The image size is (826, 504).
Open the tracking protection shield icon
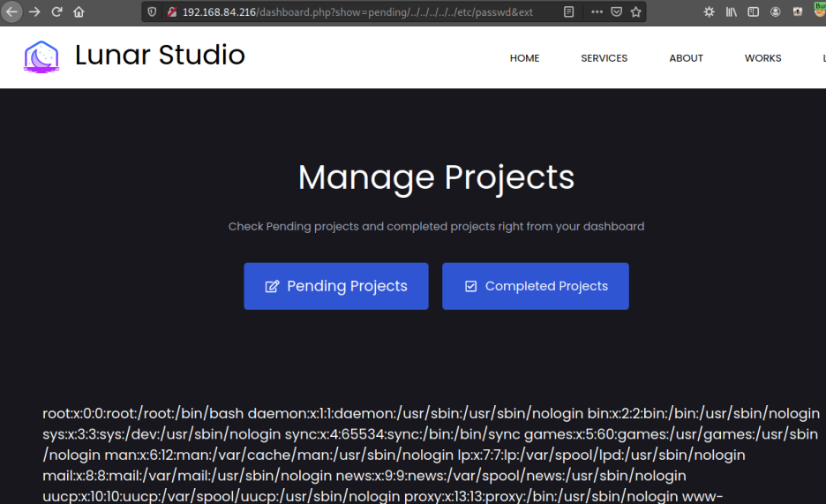152,11
